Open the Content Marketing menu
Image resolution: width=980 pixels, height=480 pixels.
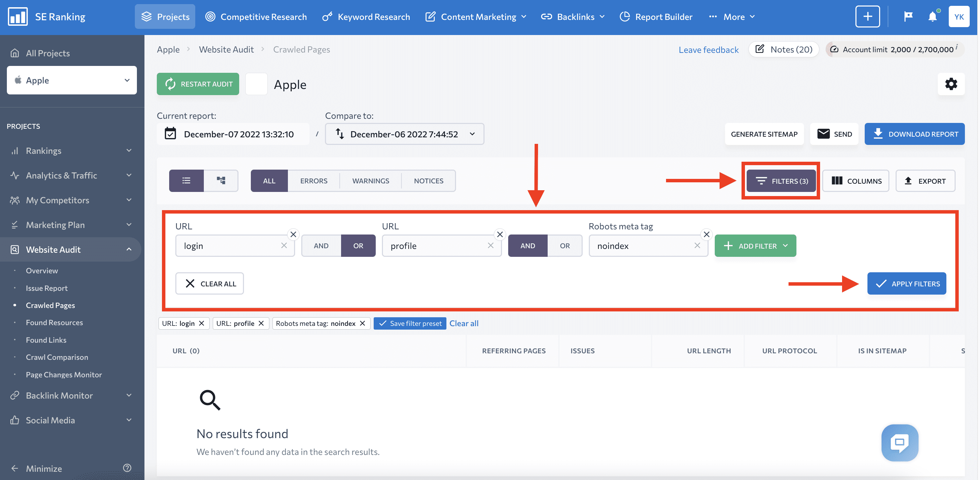tap(476, 17)
